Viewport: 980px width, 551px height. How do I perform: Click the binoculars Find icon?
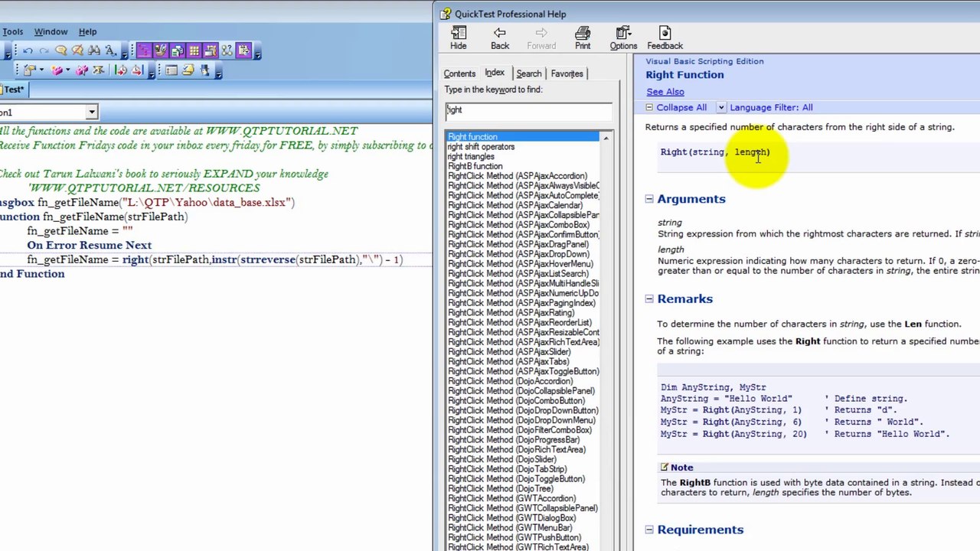tap(94, 51)
